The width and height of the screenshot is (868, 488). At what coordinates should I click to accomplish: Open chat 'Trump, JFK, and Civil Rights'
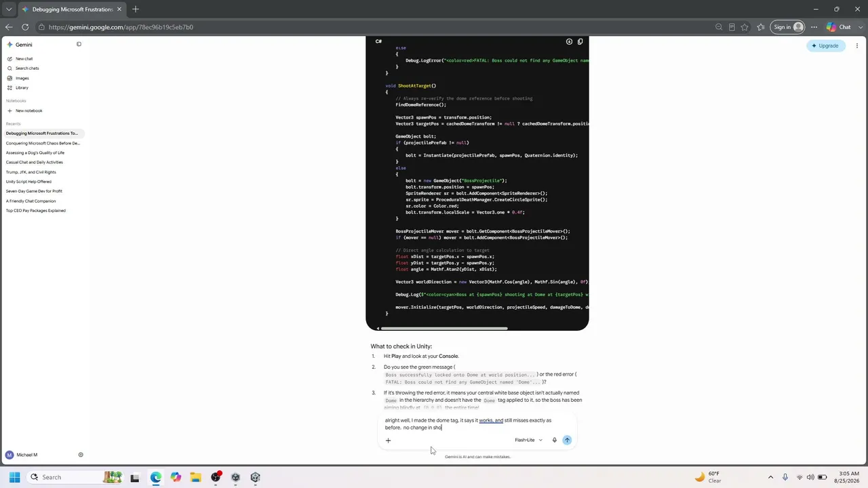pyautogui.click(x=31, y=172)
